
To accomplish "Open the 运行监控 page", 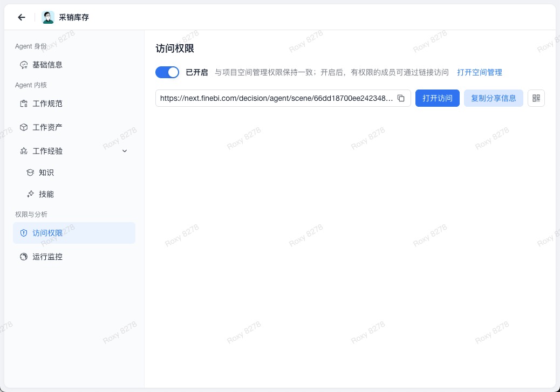I will click(74, 257).
